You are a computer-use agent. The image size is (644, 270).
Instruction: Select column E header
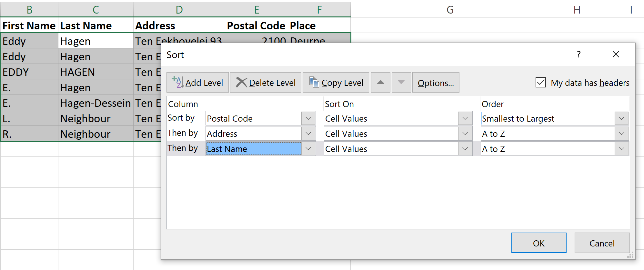257,10
